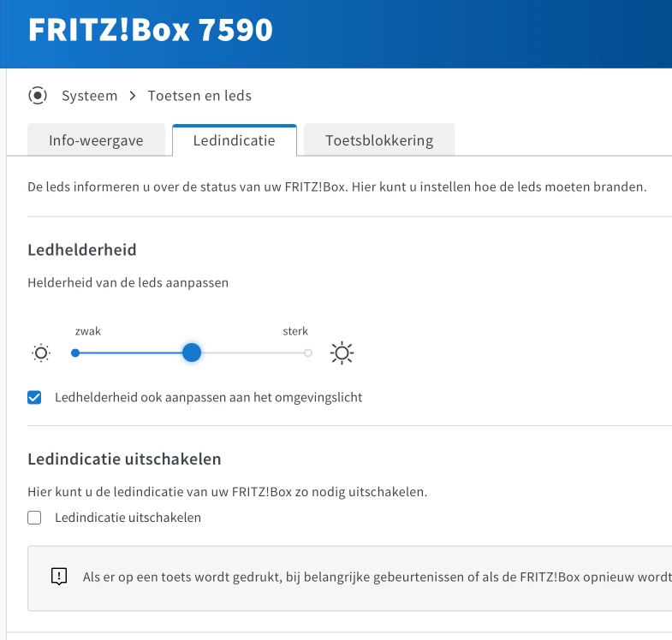The width and height of the screenshot is (672, 640).
Task: Click the 'Als er op een toets' note text
Action: 378,577
